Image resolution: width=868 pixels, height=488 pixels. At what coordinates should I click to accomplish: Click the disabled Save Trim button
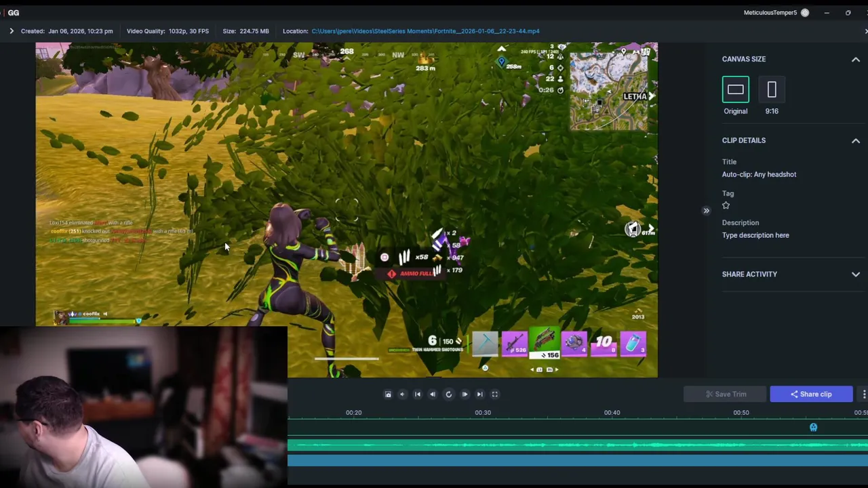click(725, 394)
